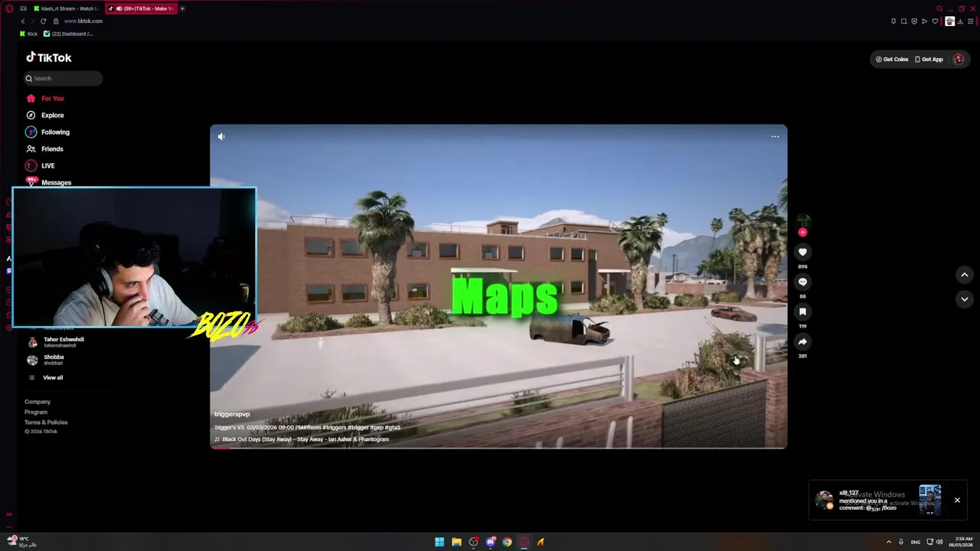This screenshot has width=980, height=551.
Task: Open the snapshot capture tool
Action: click(904, 21)
